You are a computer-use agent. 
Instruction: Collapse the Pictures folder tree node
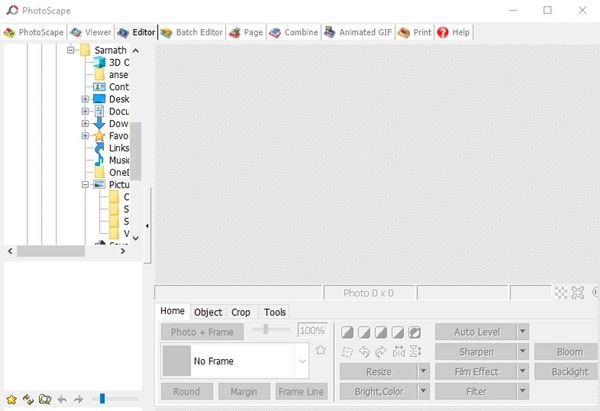click(86, 185)
